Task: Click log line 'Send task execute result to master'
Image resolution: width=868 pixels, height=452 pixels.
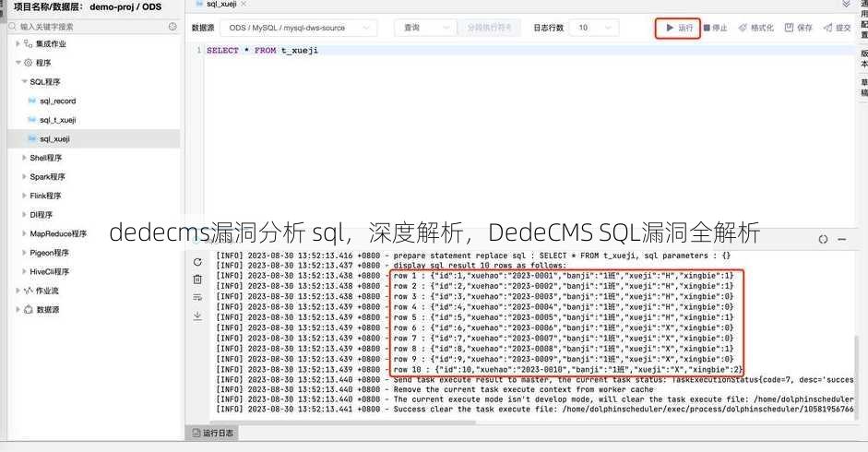Action: [x=535, y=379]
